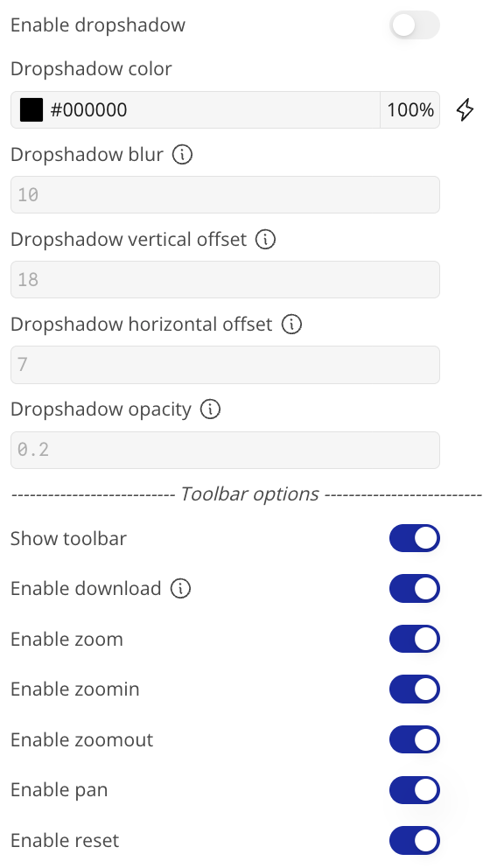Screen dimensions: 497x868
Task: Click Dropshadow opacity info icon
Action: (x=210, y=409)
